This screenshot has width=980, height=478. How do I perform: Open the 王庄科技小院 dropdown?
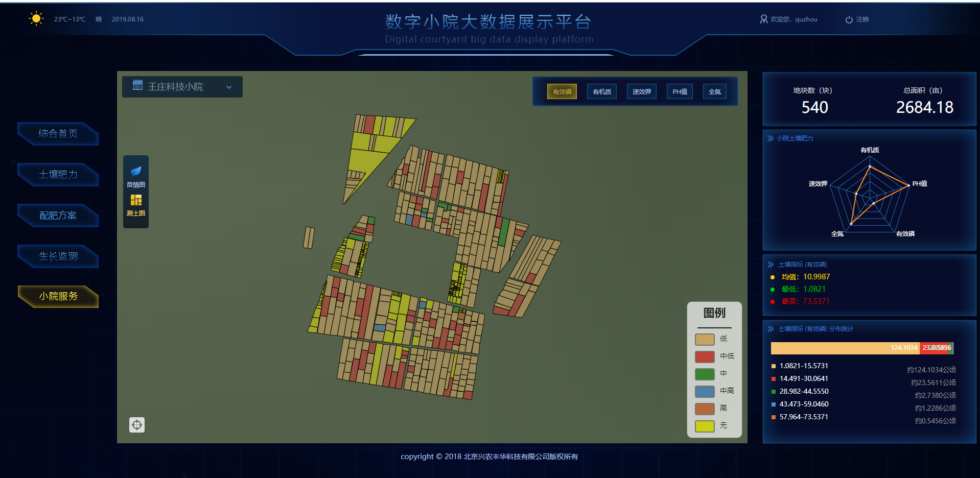click(x=229, y=87)
